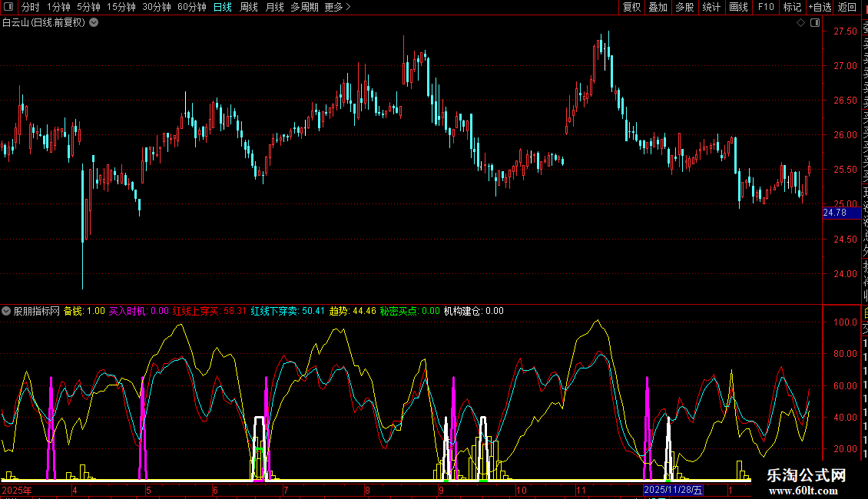
Task: Click 返回 to go back
Action: (x=847, y=7)
